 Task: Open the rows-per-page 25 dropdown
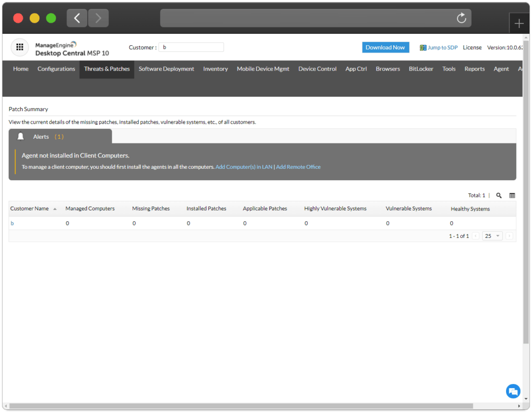(x=493, y=236)
